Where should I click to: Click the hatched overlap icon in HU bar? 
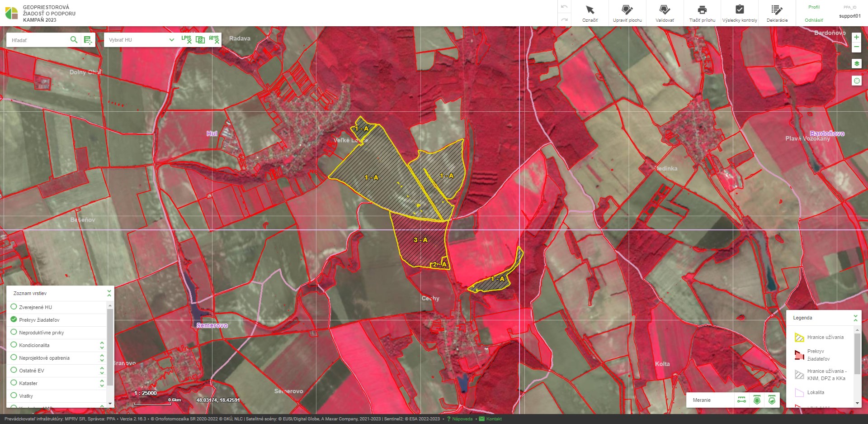click(200, 39)
